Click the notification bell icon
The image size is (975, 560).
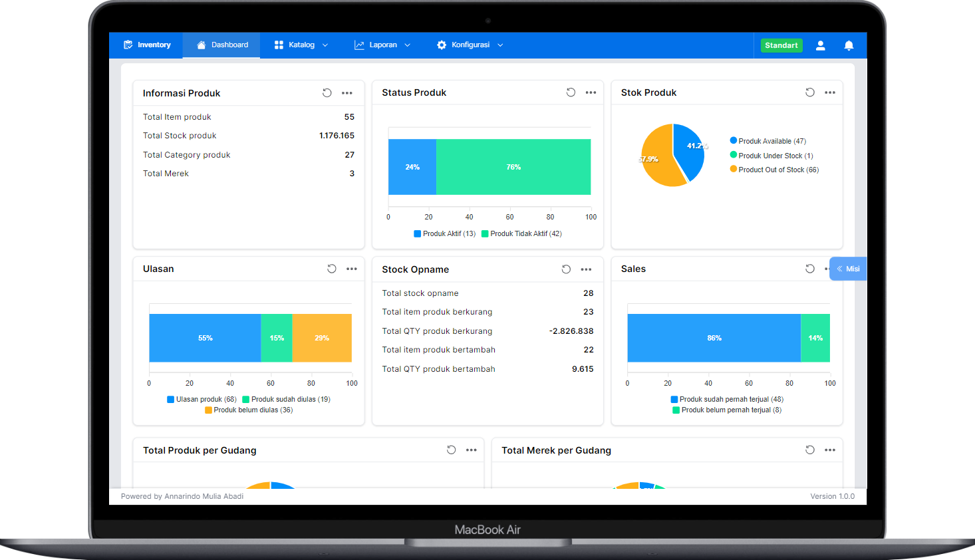pos(849,45)
